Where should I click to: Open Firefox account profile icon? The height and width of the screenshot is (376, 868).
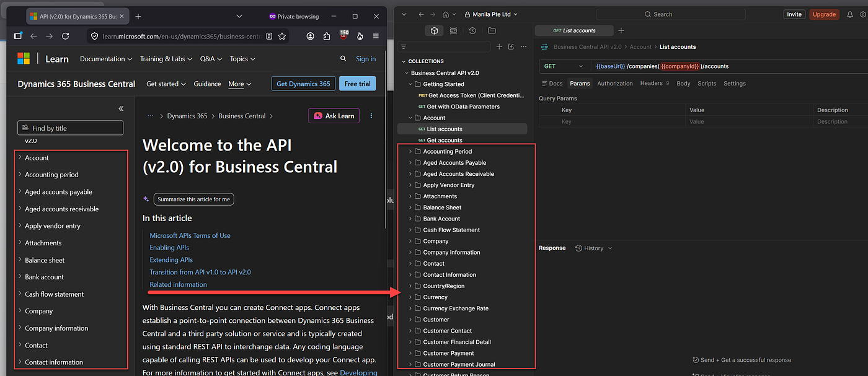pos(310,37)
